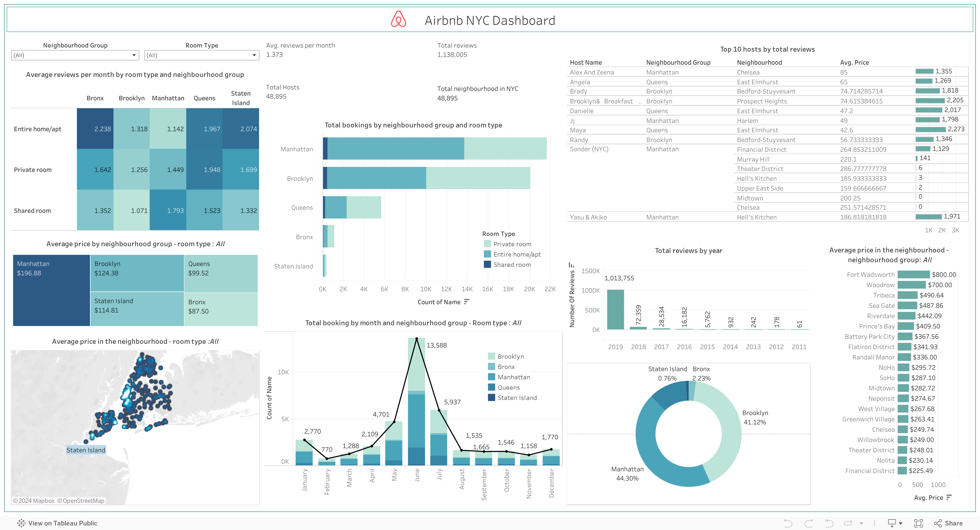Image resolution: width=980 pixels, height=530 pixels.
Task: Click Queens Private room bar segment
Action: pyautogui.click(x=364, y=207)
